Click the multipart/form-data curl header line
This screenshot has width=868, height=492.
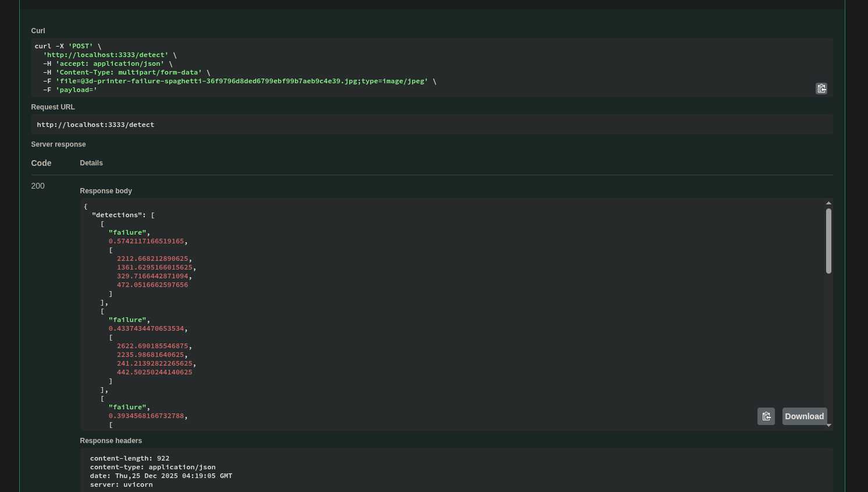point(126,72)
